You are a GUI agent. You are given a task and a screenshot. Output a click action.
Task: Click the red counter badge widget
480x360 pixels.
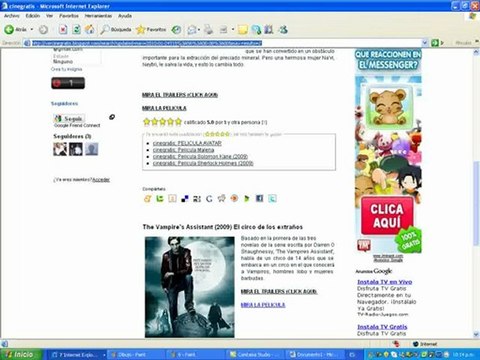[68, 83]
